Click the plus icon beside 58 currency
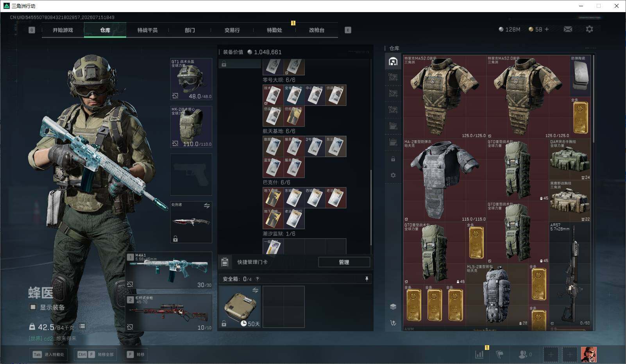Image resolution: width=626 pixels, height=364 pixels. point(547,29)
